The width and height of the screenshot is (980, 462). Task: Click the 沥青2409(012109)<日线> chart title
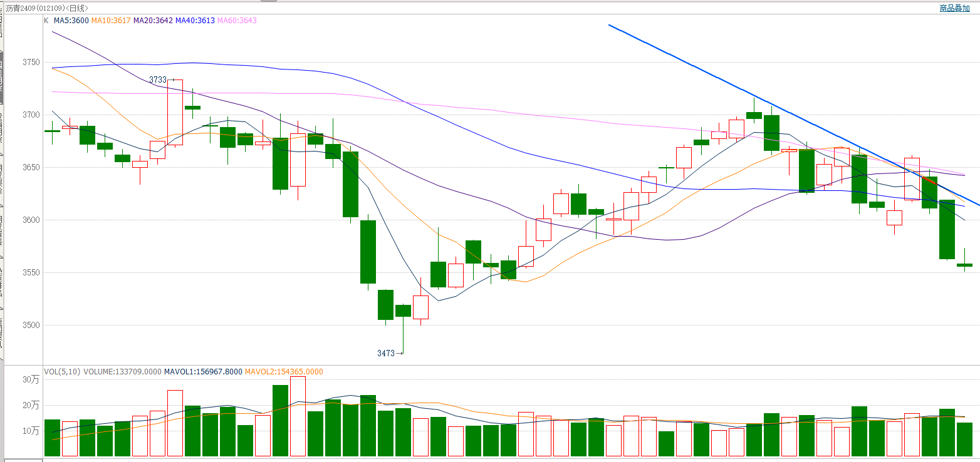point(48,8)
